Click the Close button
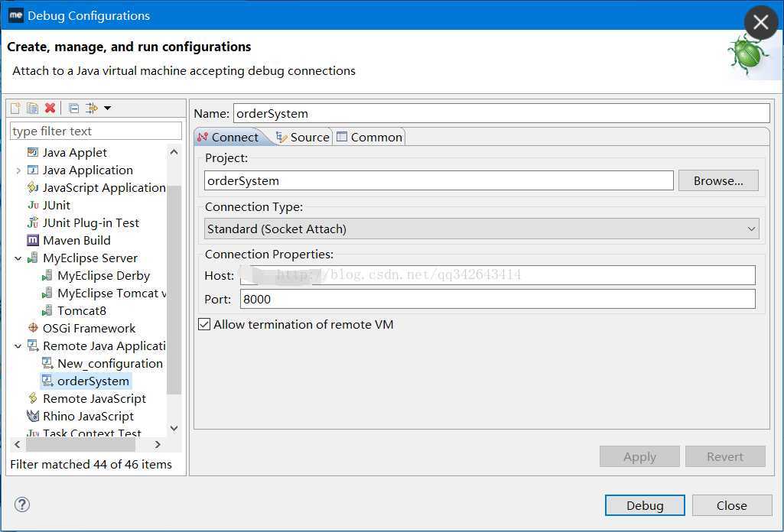Viewport: 784px width, 532px height. 731,505
